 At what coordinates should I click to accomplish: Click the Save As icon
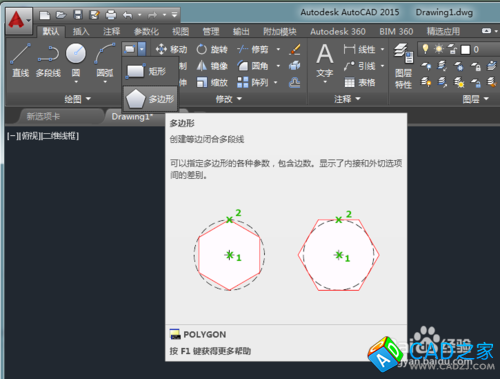point(94,15)
